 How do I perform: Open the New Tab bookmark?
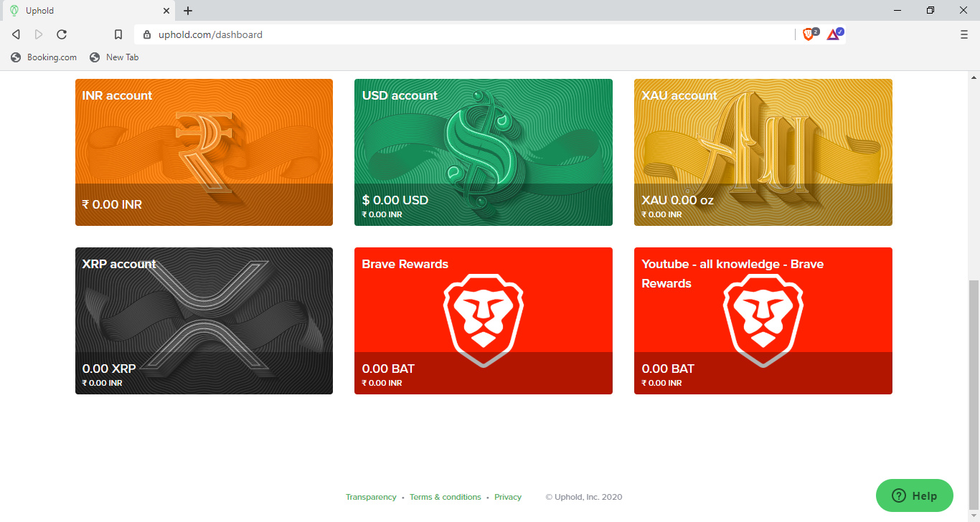(114, 57)
